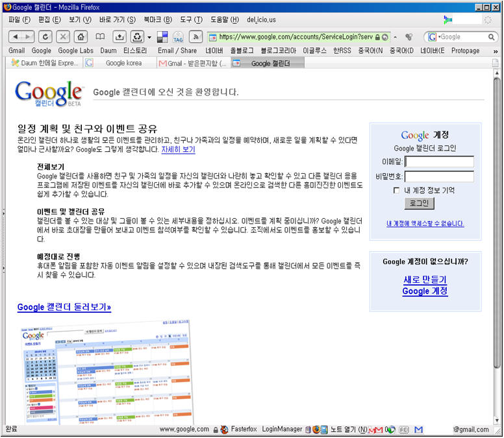Click the 내 계정에 액세스할 수 없습니다 link
This screenshot has height=438, width=504.
[425, 223]
